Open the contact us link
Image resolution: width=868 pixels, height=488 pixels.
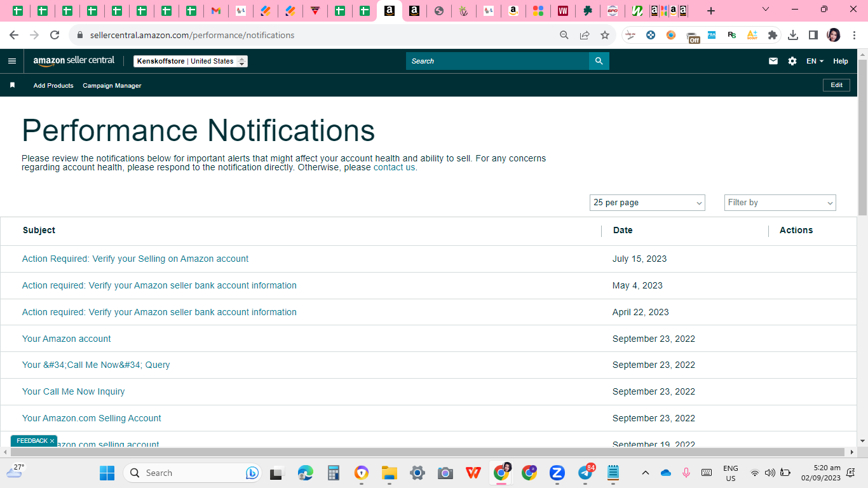pyautogui.click(x=394, y=167)
